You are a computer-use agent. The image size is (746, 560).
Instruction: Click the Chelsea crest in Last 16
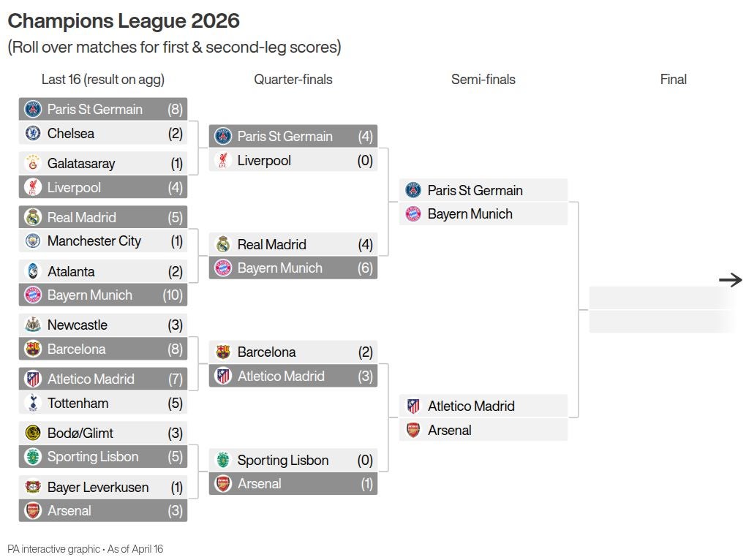33,133
